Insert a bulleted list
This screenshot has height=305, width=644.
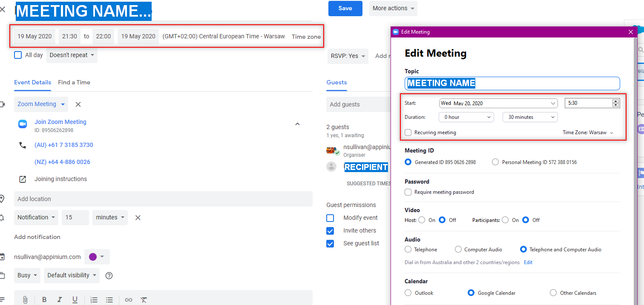pyautogui.click(x=109, y=299)
